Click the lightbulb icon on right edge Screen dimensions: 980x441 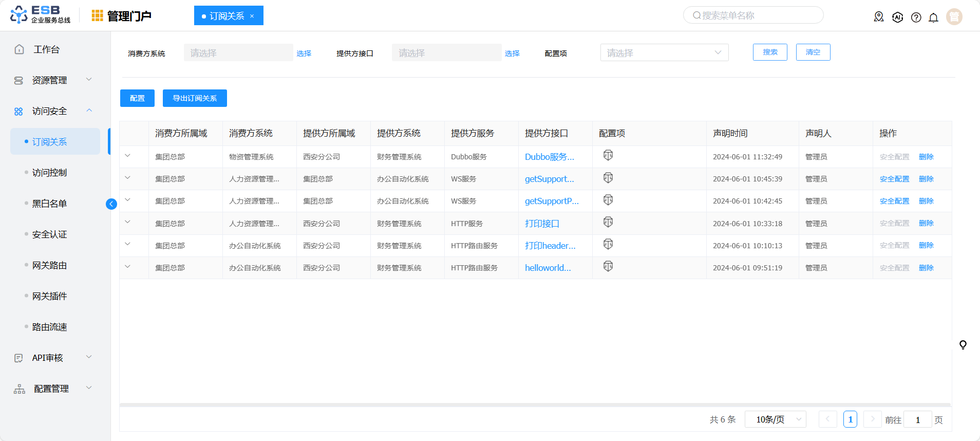pyautogui.click(x=963, y=344)
